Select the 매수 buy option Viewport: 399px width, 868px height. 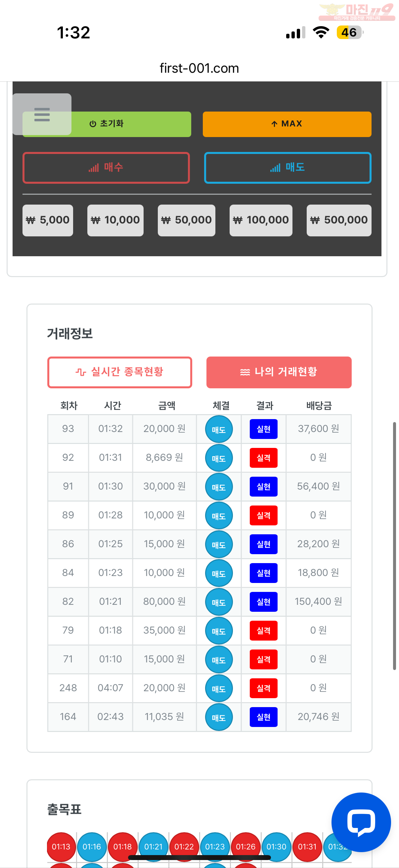106,168
